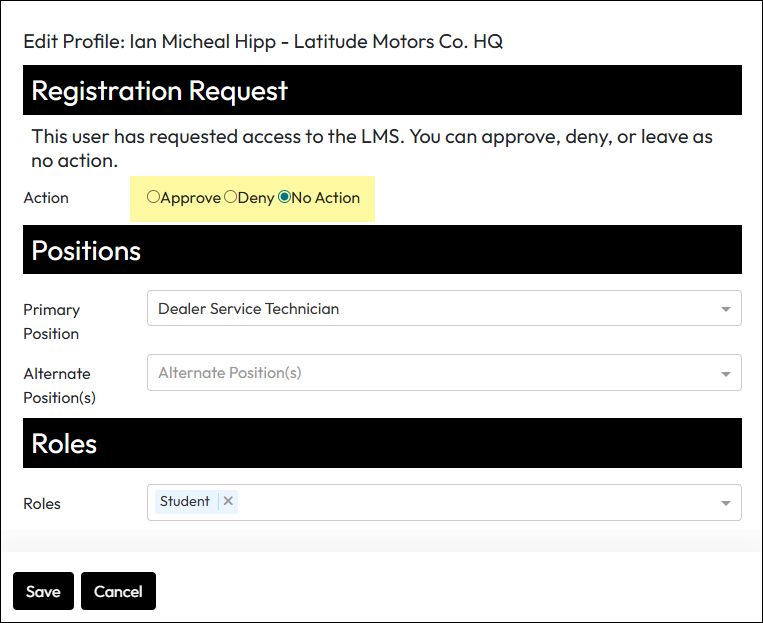Click the empty area in the Roles field
The image size is (763, 623).
(x=470, y=503)
